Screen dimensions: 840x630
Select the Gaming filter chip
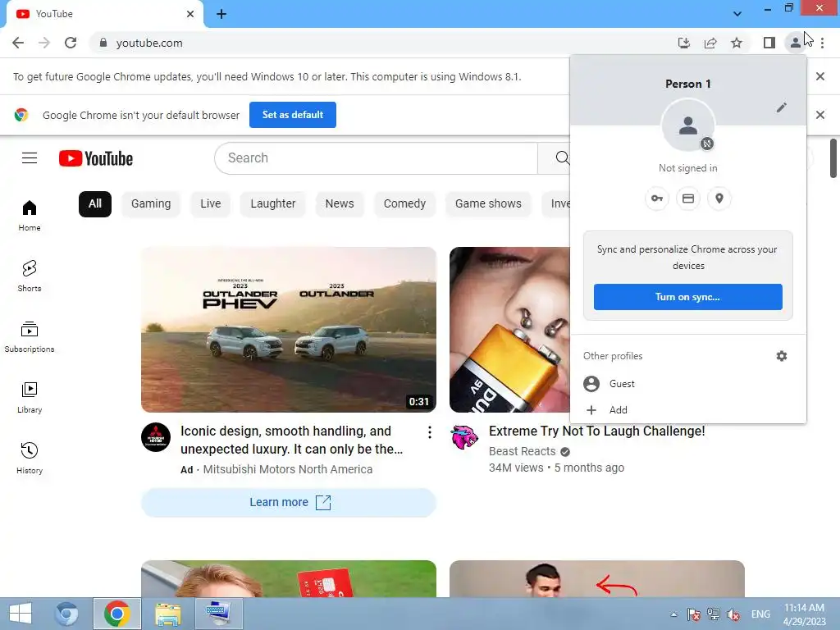pos(151,204)
